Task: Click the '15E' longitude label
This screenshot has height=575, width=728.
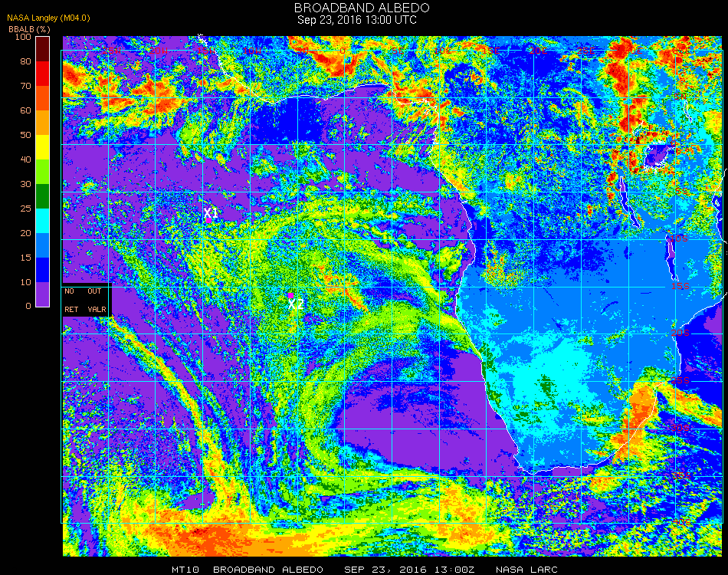Action: click(490, 51)
